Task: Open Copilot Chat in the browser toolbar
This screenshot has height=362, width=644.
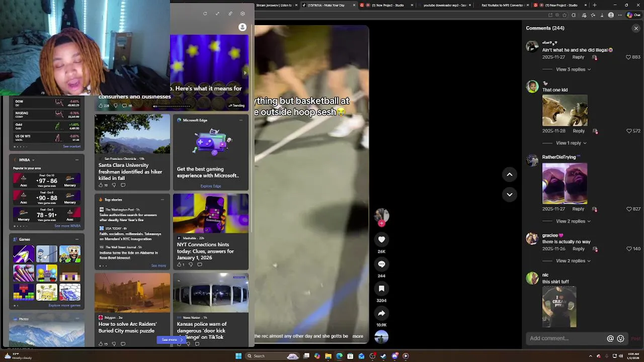Action: tap(633, 15)
